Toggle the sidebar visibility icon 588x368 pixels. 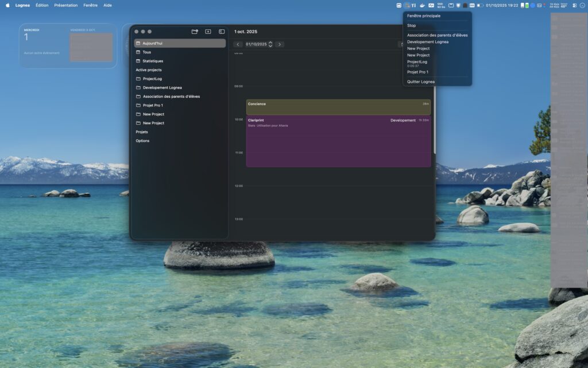tap(222, 32)
